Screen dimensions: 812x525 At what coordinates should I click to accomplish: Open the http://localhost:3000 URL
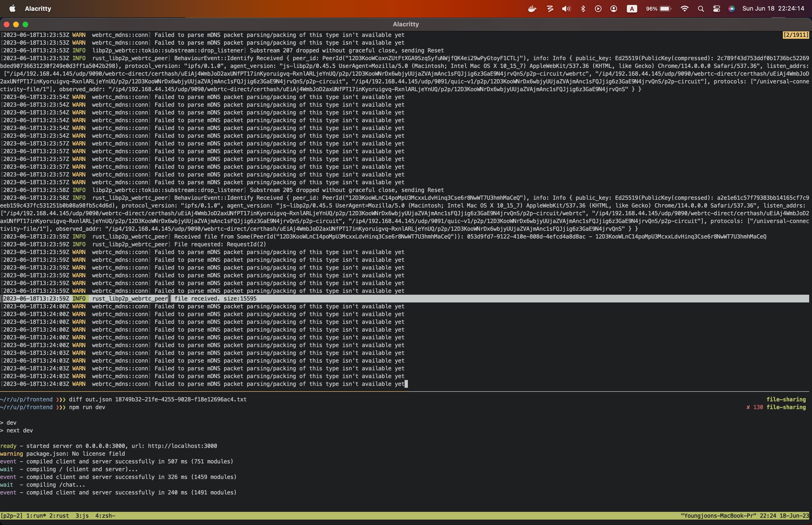pos(182,446)
